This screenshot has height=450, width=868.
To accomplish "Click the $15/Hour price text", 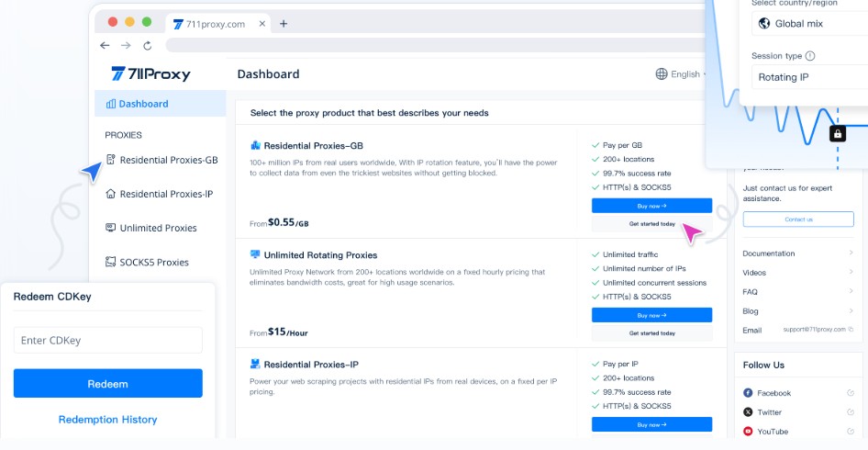I will pos(288,332).
